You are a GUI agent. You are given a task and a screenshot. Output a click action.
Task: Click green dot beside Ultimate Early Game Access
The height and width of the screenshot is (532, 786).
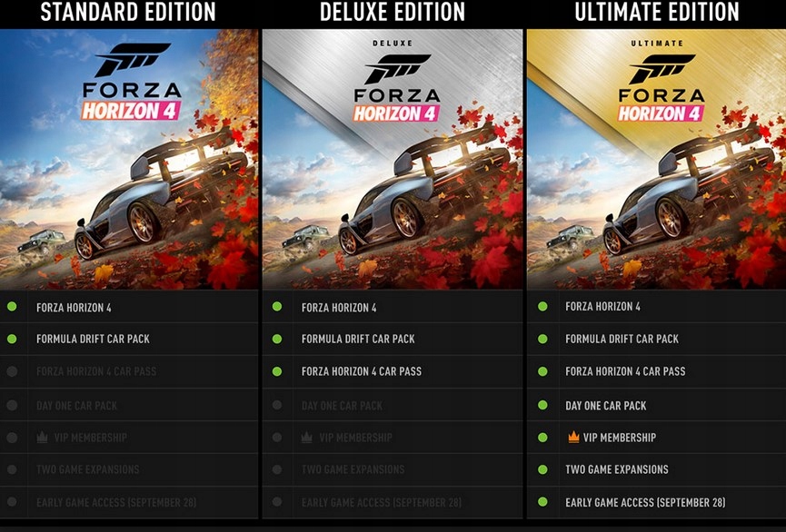pos(542,501)
